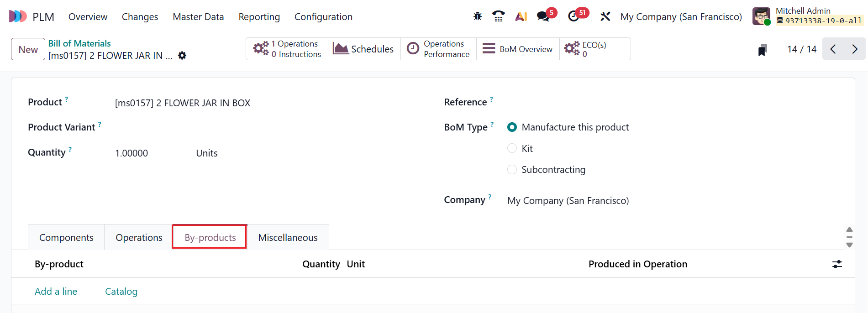Launch the AI assistant
Viewport: 868px width, 313px height.
[x=521, y=16]
